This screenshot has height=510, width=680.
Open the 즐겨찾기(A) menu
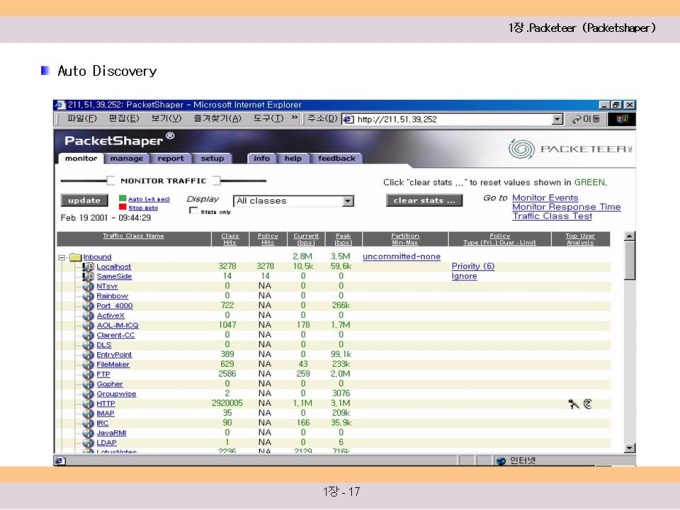pos(217,118)
